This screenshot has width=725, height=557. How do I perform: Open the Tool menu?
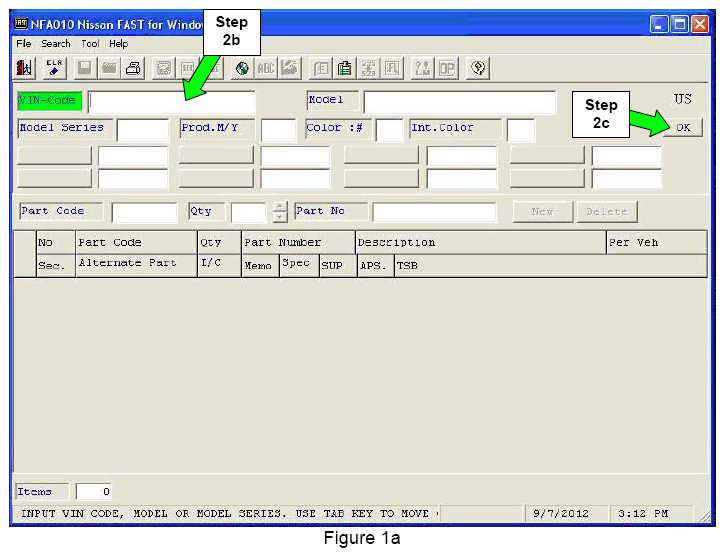90,44
